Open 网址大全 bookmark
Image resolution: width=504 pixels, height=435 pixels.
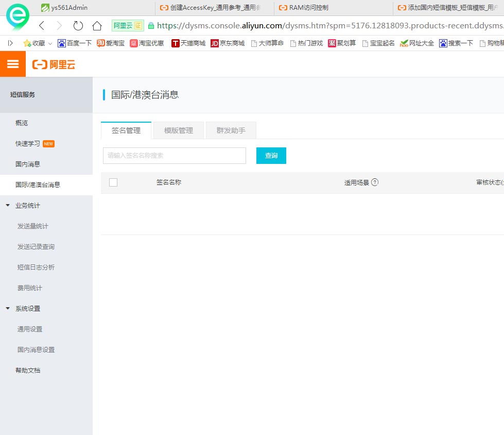(x=417, y=43)
